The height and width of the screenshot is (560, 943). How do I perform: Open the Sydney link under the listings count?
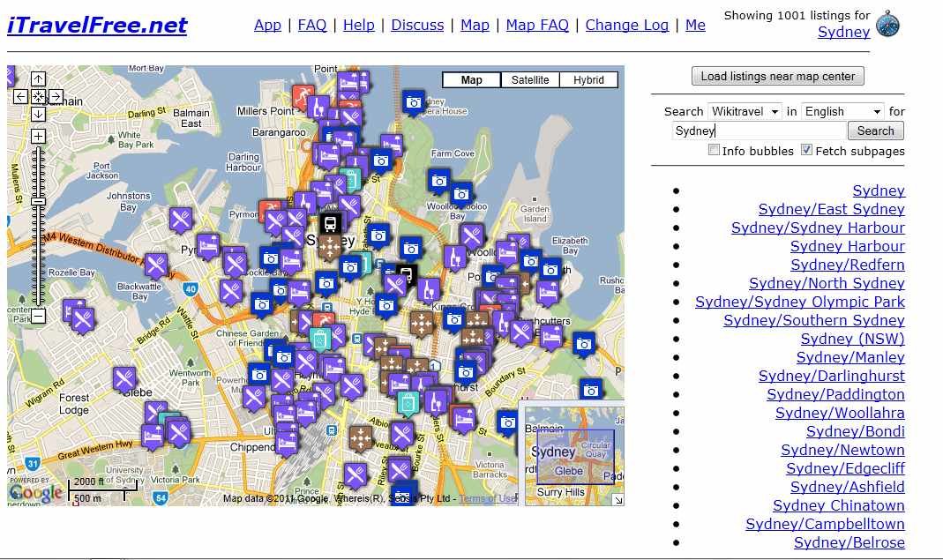(x=844, y=32)
